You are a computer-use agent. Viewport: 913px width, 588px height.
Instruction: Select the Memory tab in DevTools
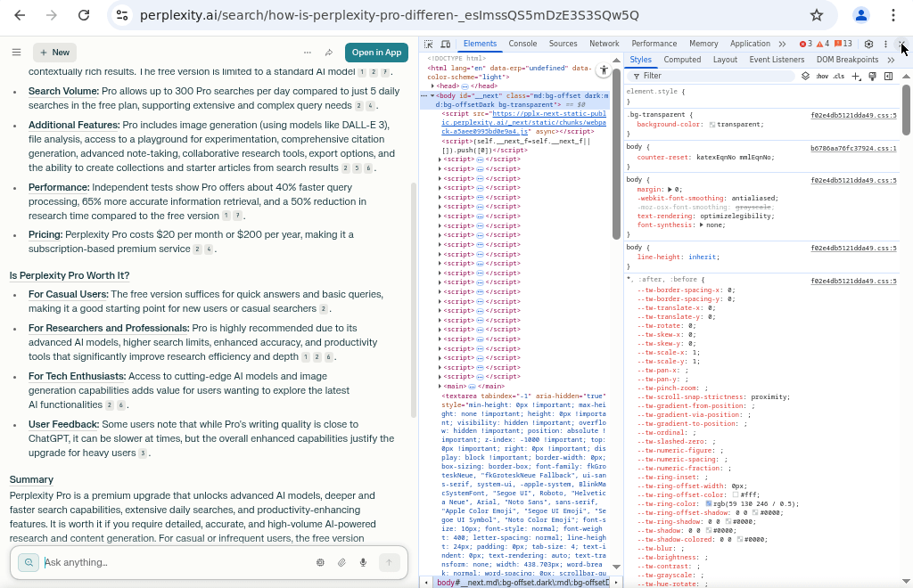pos(703,44)
